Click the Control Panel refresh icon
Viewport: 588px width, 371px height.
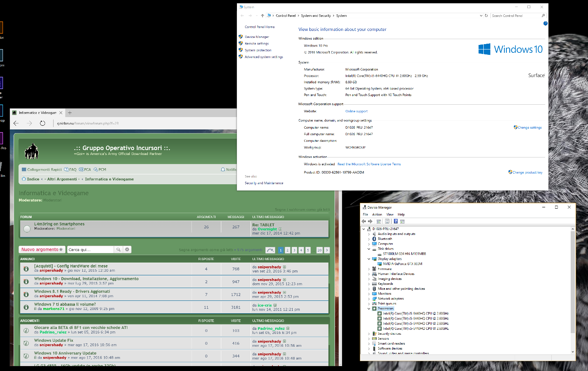[x=486, y=16]
